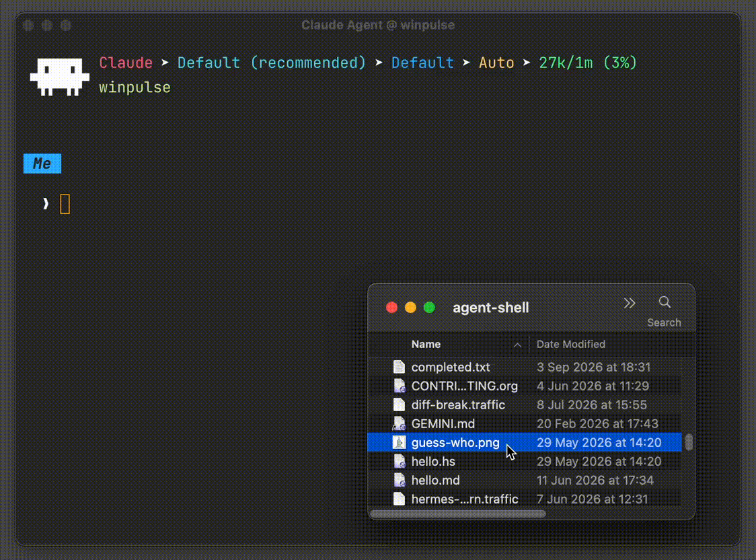756x560 pixels.
Task: Click the GEMINI.md file icon
Action: click(399, 423)
